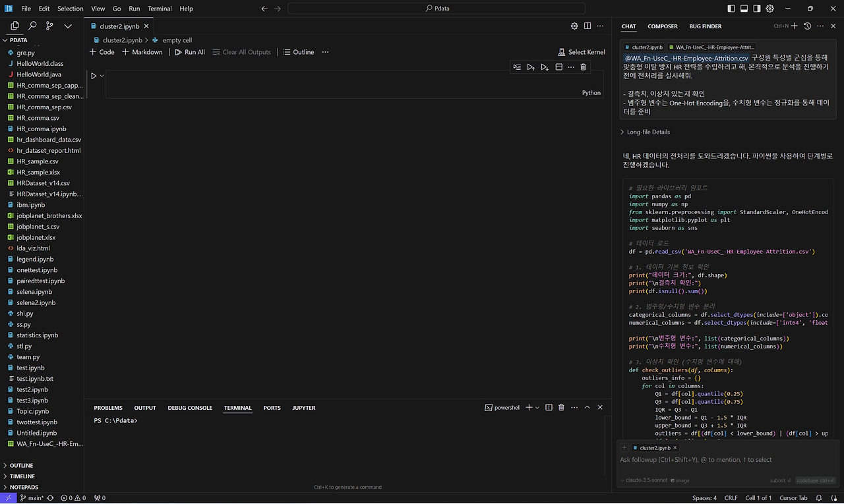Toggle AI pane layout icon
This screenshot has width=844, height=504.
[757, 9]
